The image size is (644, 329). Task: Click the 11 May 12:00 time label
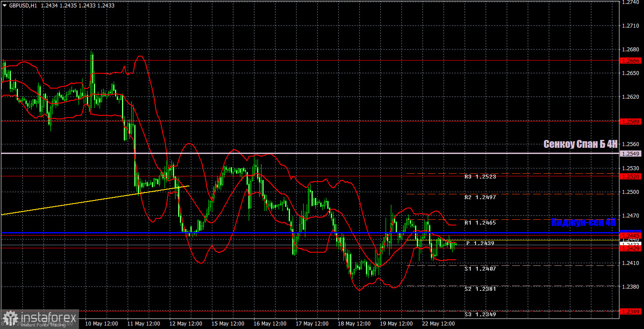(143, 323)
